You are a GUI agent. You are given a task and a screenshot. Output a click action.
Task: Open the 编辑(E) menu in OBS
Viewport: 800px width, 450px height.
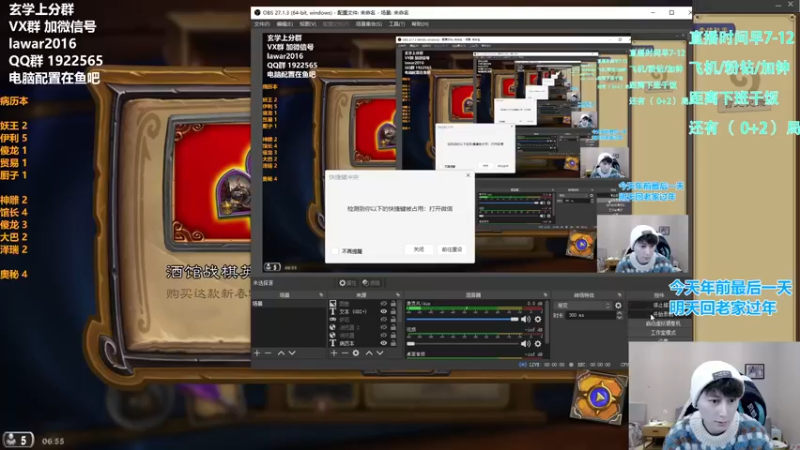[x=284, y=24]
